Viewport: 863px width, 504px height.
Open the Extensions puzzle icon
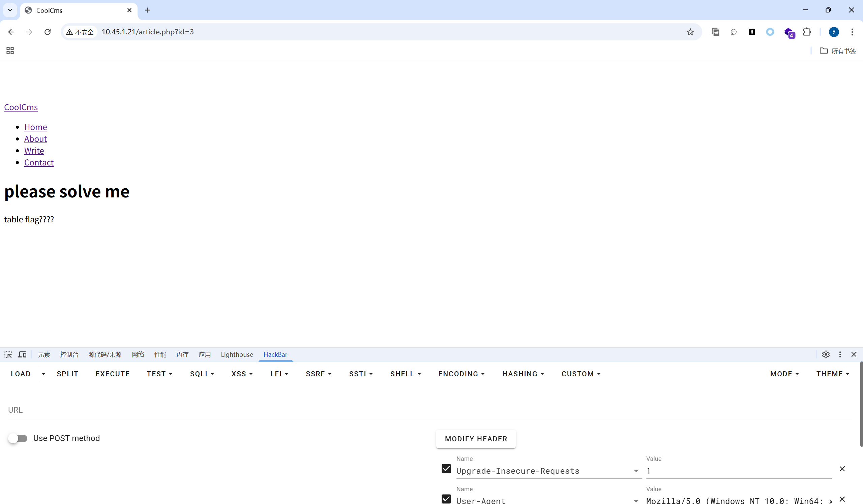[807, 32]
